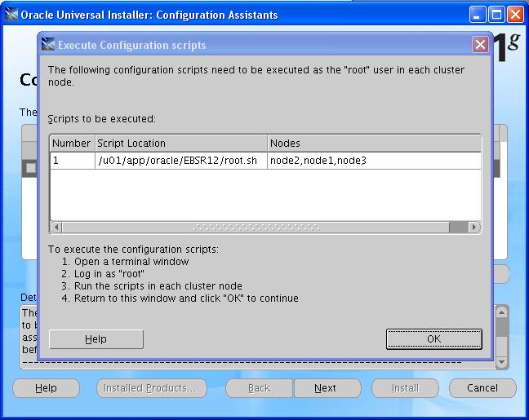The height and width of the screenshot is (420, 529).
Task: Click the right arrow of the scripts table scrollbar
Action: coord(475,227)
